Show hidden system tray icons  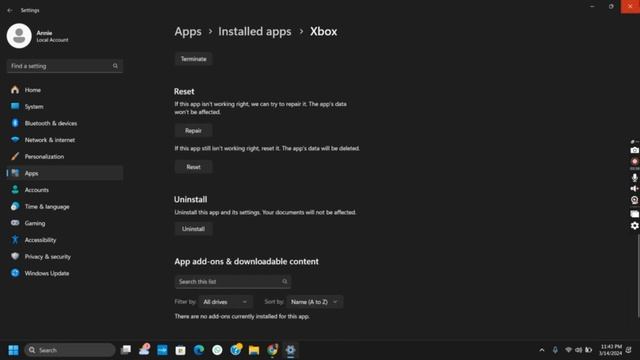tap(542, 350)
